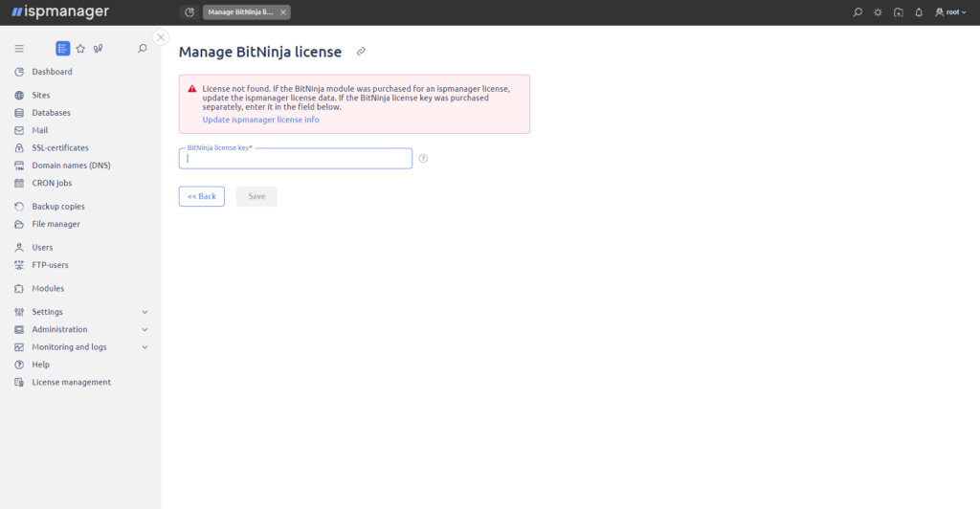Open Backup copies section
The height and width of the screenshot is (509, 980).
tap(58, 207)
